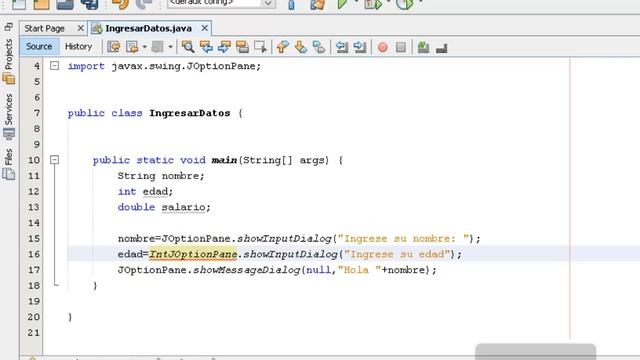Go Back in editor navigation history
The image size is (640, 360).
(x=132, y=47)
